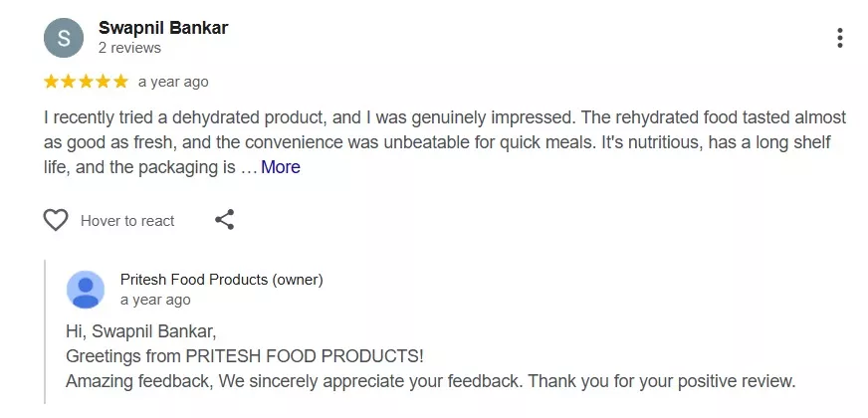The height and width of the screenshot is (418, 868).
Task: Click the third yellow rating star
Action: pyautogui.click(x=87, y=81)
